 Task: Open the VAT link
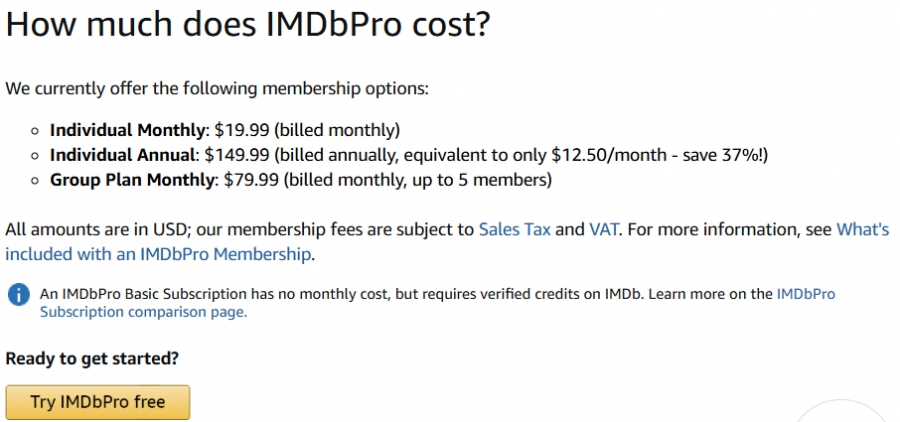(605, 229)
